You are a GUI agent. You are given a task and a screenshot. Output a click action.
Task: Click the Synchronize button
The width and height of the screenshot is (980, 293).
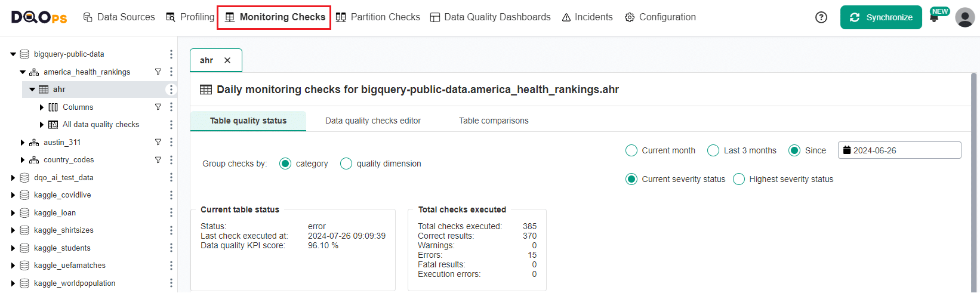coord(881,17)
